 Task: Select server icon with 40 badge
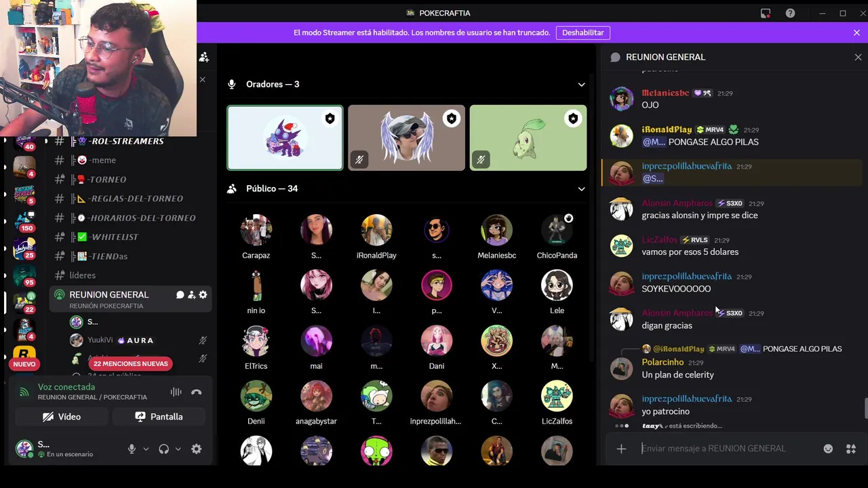(x=24, y=142)
